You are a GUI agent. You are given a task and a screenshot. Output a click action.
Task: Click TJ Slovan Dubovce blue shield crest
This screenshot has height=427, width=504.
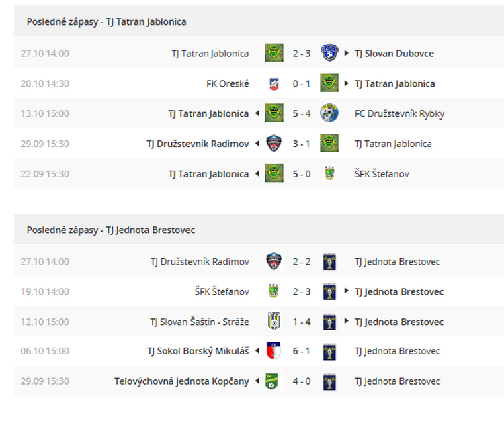[329, 52]
